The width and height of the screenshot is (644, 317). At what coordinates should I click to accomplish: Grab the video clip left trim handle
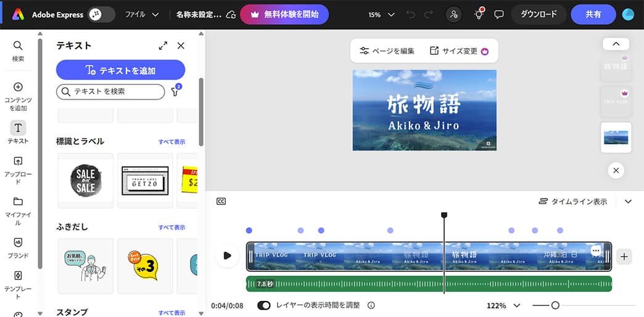click(x=250, y=257)
